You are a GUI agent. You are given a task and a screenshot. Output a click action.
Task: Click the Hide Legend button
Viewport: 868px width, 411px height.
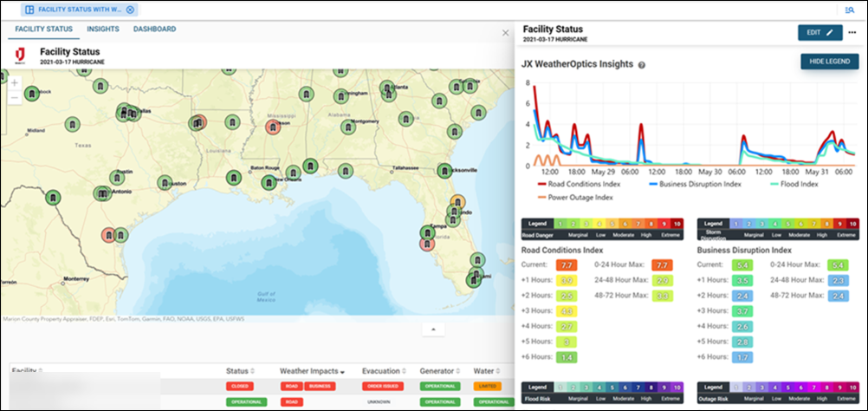click(x=829, y=62)
